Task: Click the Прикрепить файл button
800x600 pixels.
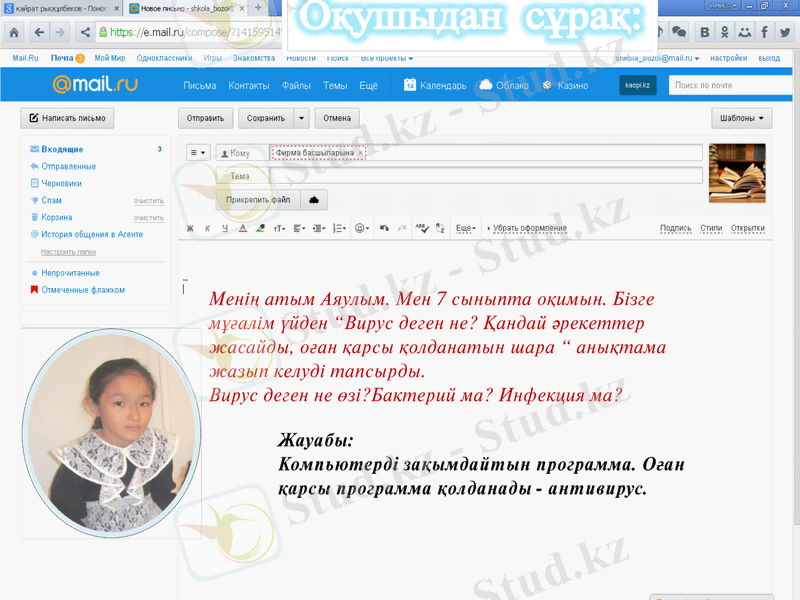Action: [x=258, y=200]
